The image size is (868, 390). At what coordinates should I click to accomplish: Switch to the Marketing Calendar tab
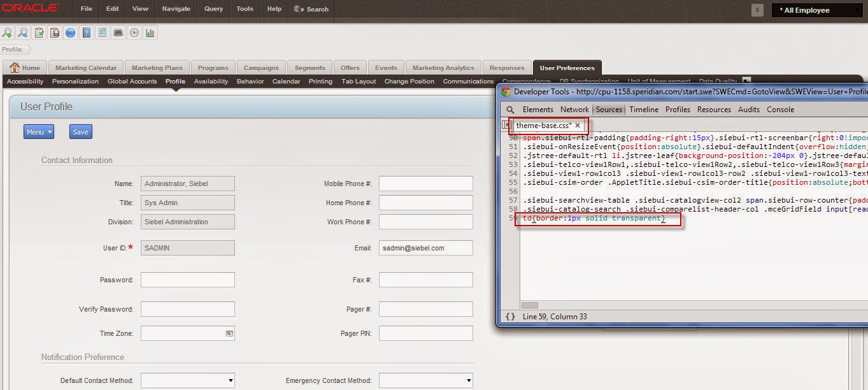tap(86, 68)
